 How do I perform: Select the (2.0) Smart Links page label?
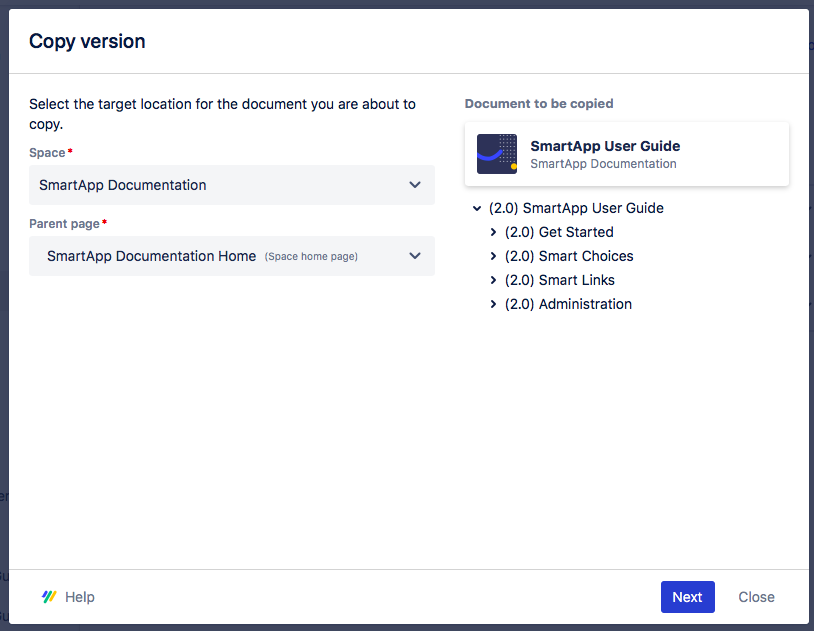click(x=560, y=280)
